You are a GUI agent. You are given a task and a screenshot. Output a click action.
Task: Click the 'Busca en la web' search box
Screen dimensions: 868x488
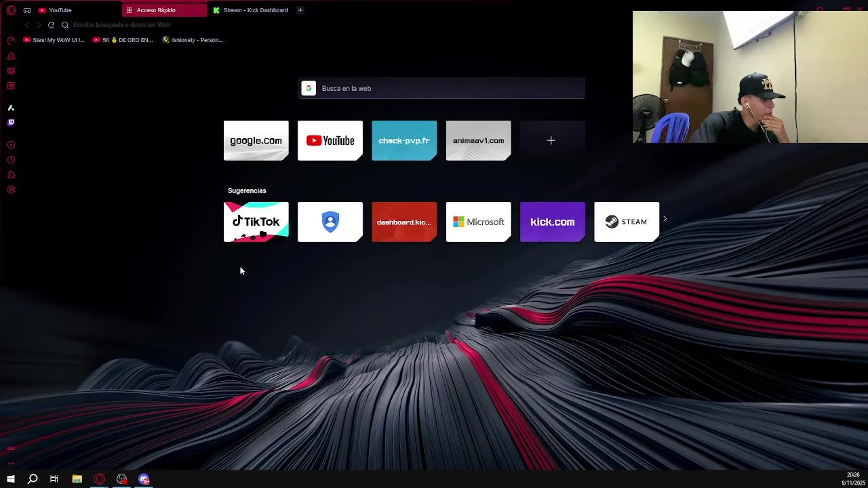442,88
